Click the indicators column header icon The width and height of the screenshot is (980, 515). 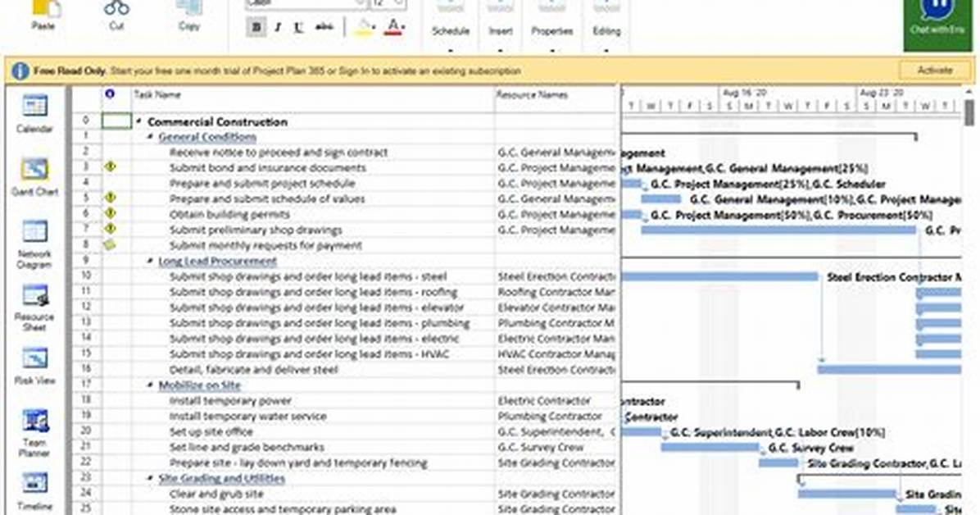click(110, 93)
